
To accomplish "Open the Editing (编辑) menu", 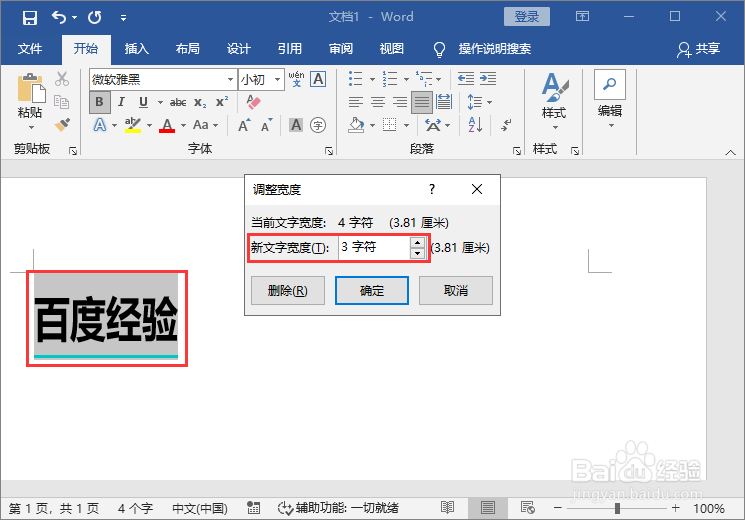I will coord(610,99).
